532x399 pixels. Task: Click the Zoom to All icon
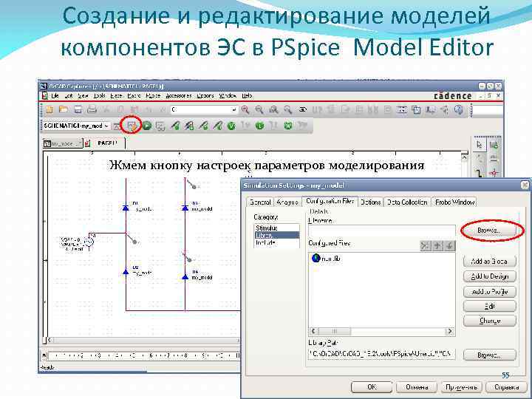point(287,109)
